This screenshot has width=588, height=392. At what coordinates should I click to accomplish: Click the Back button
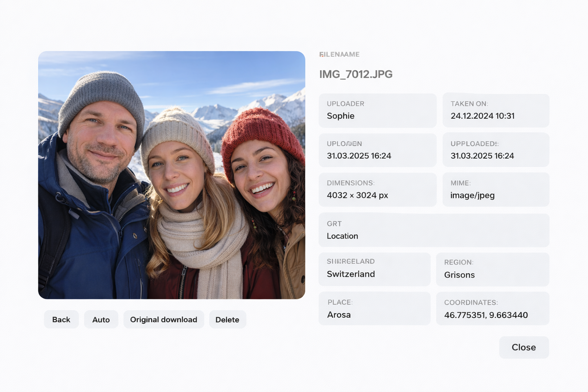61,320
